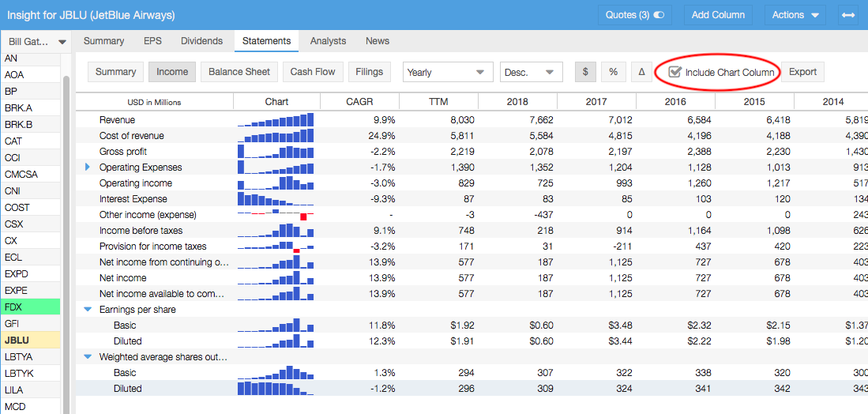868x414 pixels.
Task: Click the Export button
Action: 802,72
